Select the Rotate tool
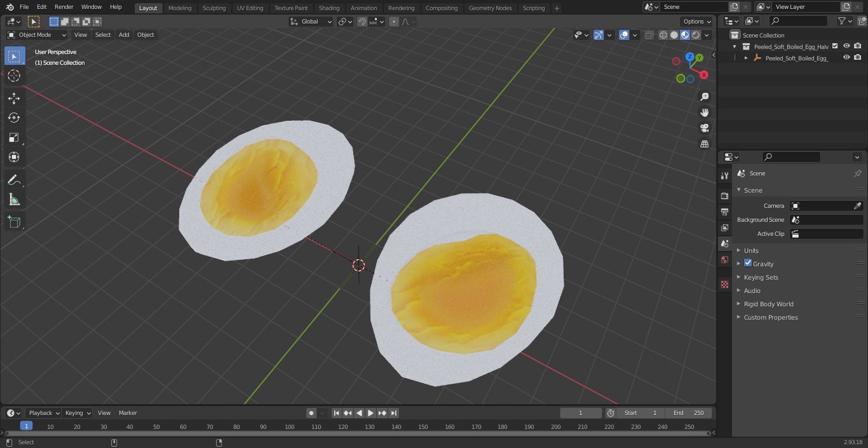 [x=14, y=118]
